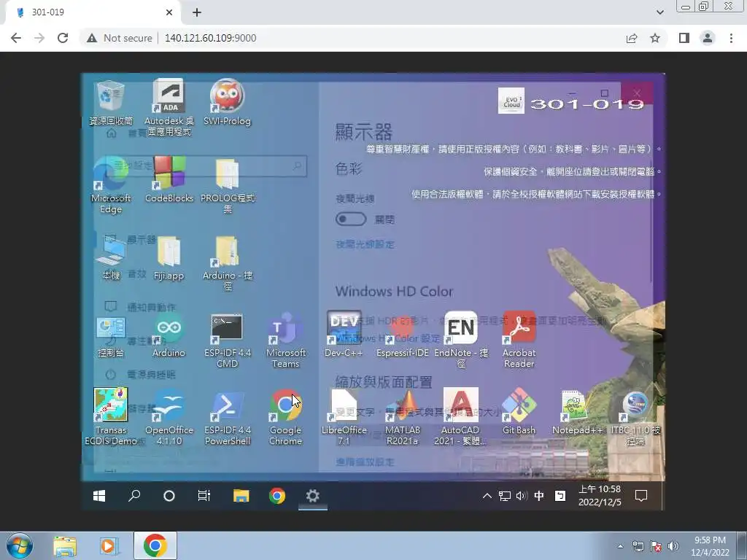Select the MATLAB R2021a desktop icon

[403, 417]
